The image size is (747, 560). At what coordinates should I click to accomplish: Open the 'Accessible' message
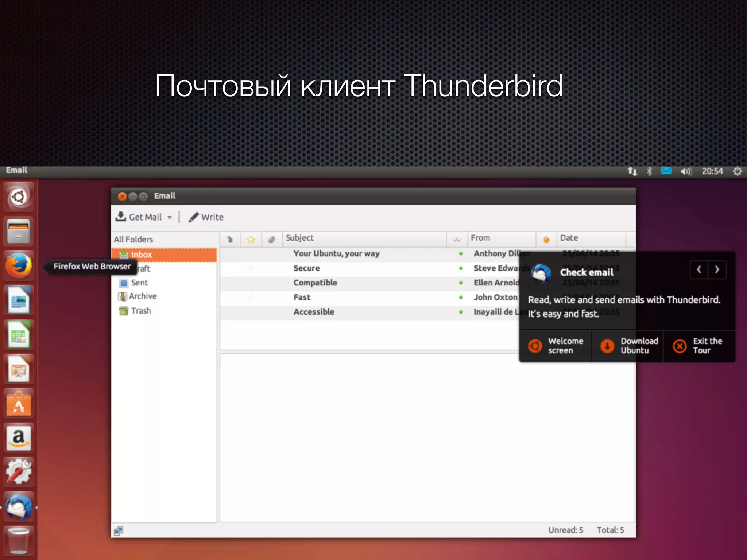[x=314, y=312]
